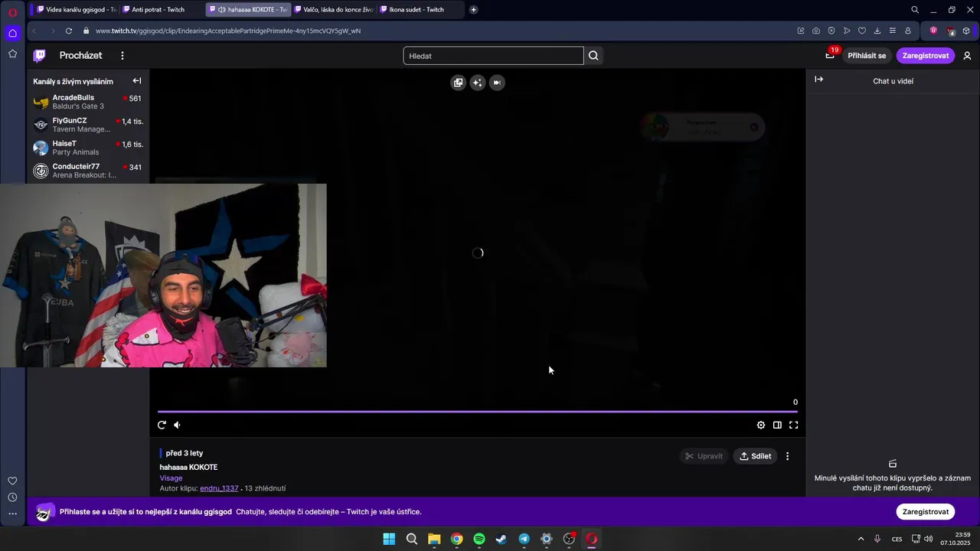The width and height of the screenshot is (980, 551).
Task: Open the Twitch notifications inbox with 19 badge
Action: pos(830,55)
